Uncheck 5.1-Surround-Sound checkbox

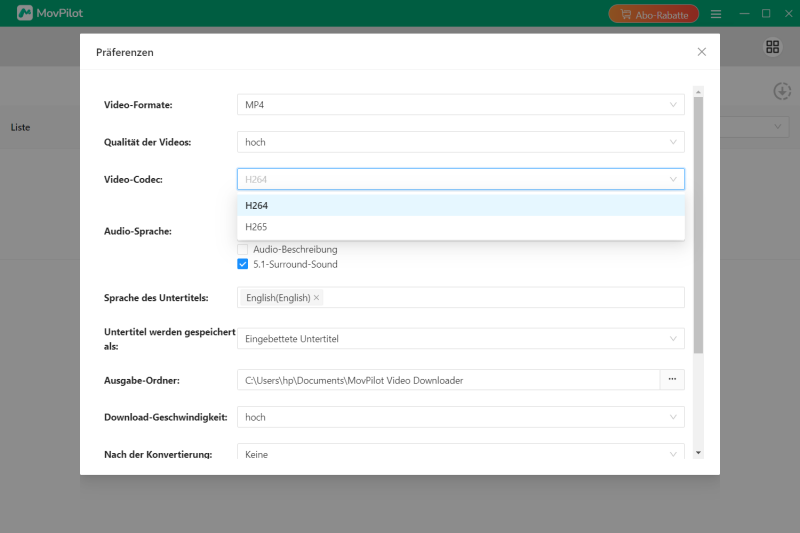pyautogui.click(x=242, y=264)
